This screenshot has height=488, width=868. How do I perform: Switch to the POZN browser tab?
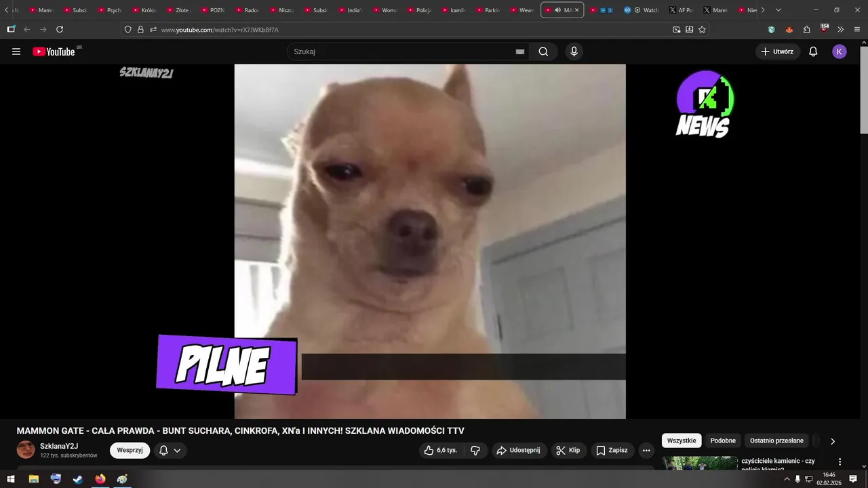tap(213, 10)
